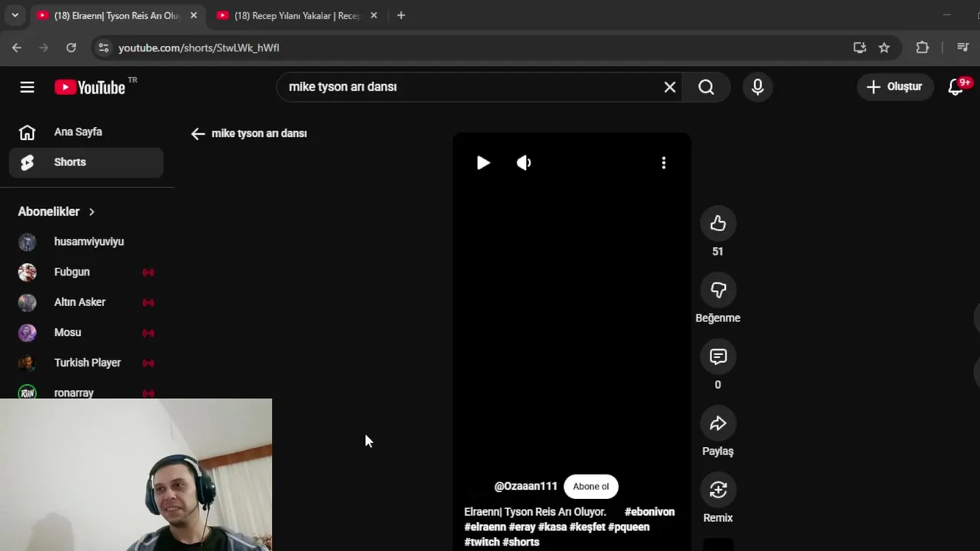Click the #eray hashtag
980x551 pixels.
tap(522, 527)
